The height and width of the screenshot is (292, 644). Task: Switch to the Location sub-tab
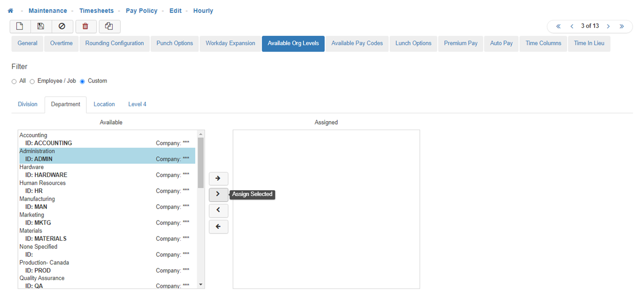click(104, 104)
